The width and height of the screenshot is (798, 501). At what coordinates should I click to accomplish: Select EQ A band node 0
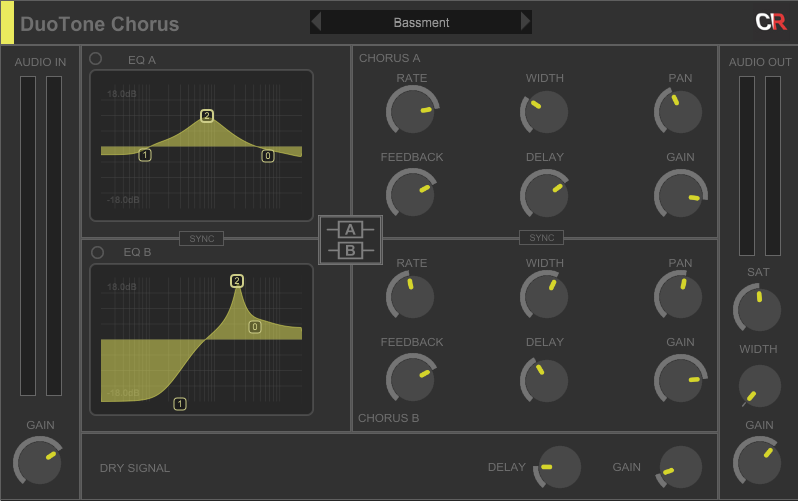tap(268, 155)
